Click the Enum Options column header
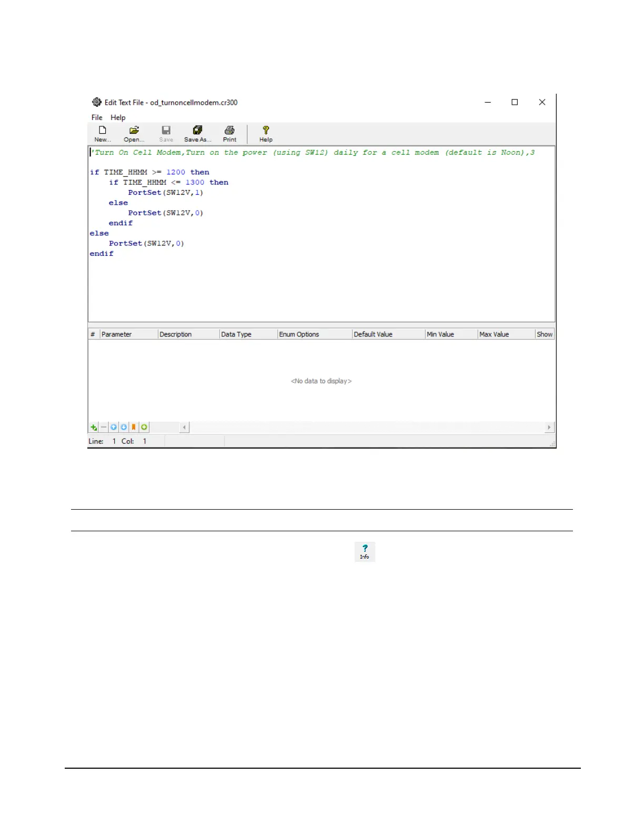 tap(315, 334)
